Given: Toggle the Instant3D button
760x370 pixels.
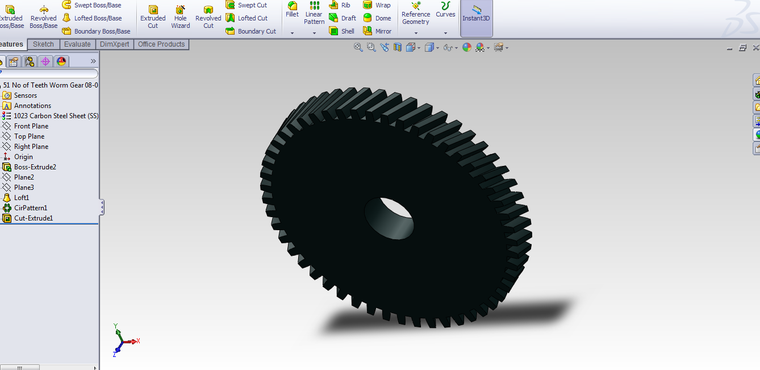Looking at the screenshot, I should click(x=476, y=18).
